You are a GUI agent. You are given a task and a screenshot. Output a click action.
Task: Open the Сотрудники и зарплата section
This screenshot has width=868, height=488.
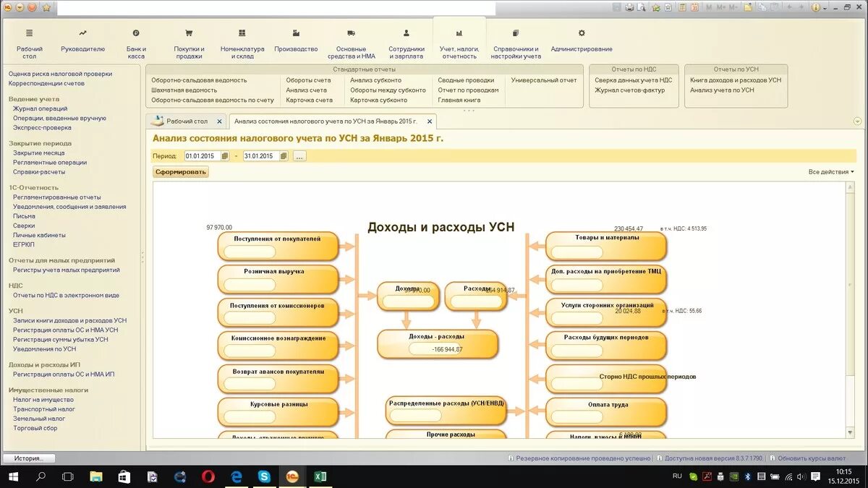pyautogui.click(x=407, y=42)
